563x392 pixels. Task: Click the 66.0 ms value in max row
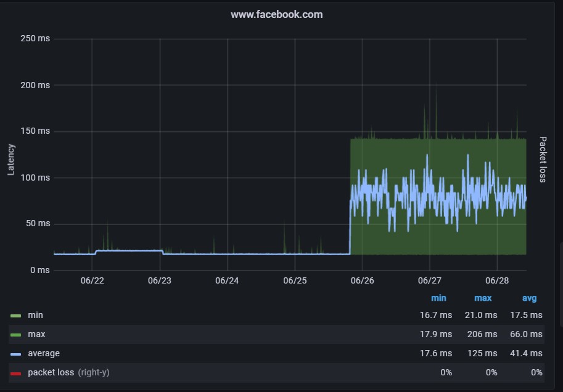click(x=526, y=334)
